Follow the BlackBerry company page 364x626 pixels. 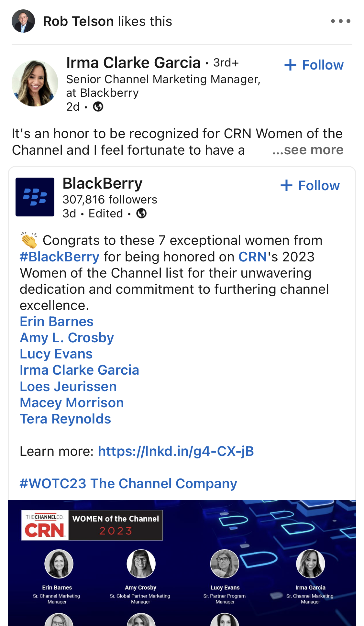coord(310,186)
